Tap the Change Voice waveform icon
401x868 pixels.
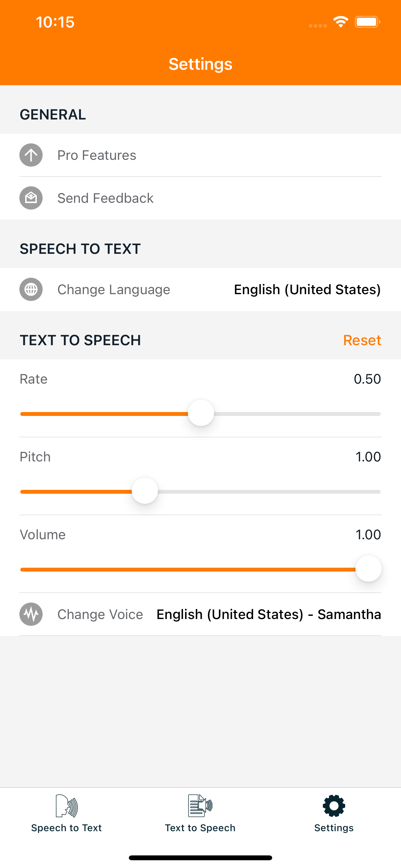31,614
